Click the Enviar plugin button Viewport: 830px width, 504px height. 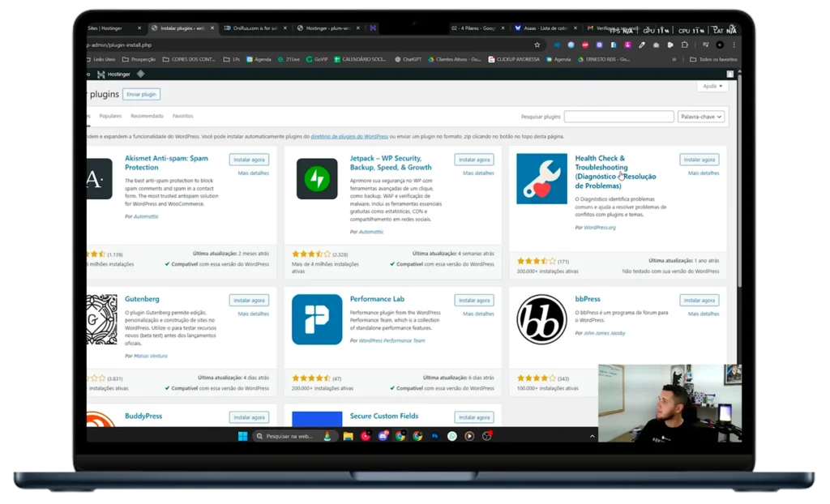click(141, 94)
